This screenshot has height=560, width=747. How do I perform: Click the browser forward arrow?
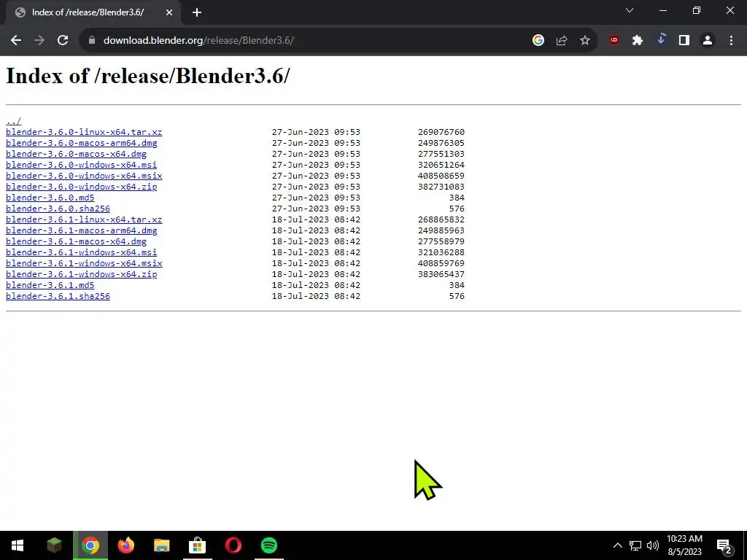pos(39,41)
